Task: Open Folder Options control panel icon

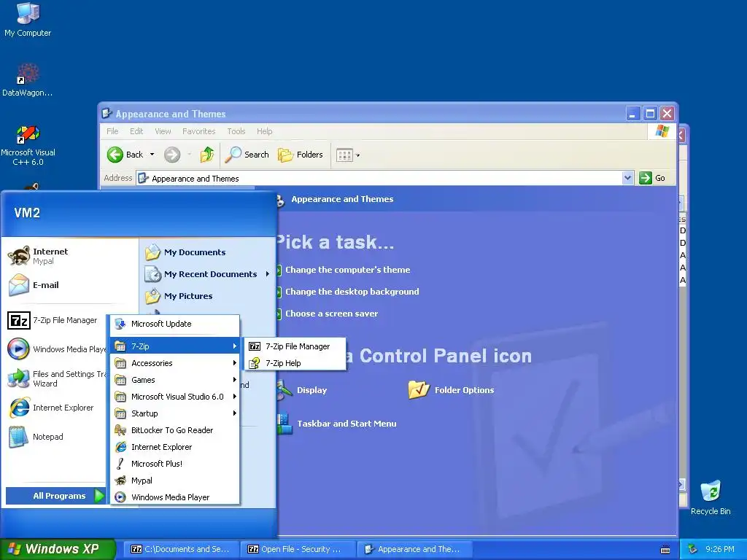Action: point(451,390)
